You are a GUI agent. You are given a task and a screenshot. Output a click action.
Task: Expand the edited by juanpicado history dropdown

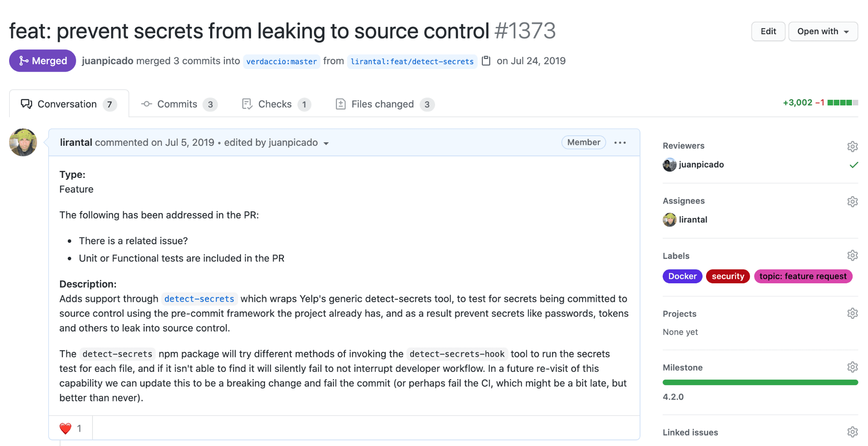(326, 143)
